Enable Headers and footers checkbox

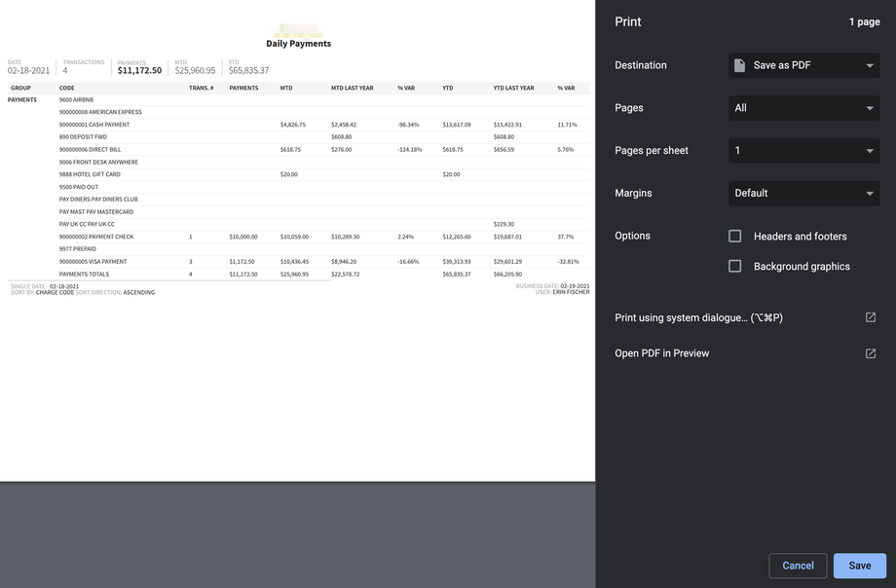tap(735, 236)
